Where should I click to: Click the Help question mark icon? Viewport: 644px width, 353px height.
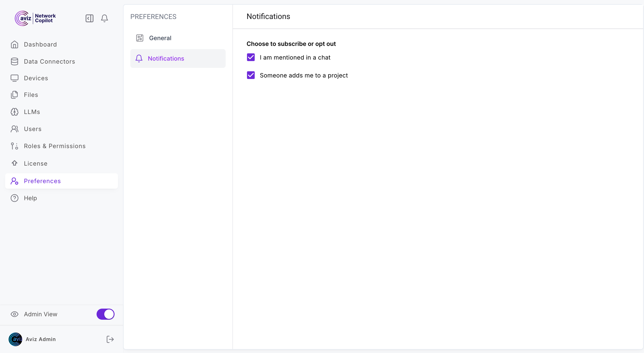15,198
